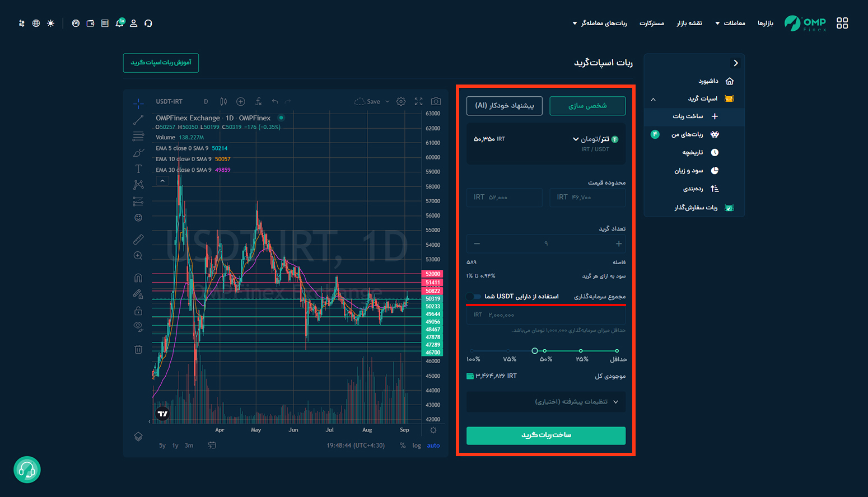Viewport: 868px width, 497px height.
Task: Take a chart snapshot with camera icon
Action: 436,101
